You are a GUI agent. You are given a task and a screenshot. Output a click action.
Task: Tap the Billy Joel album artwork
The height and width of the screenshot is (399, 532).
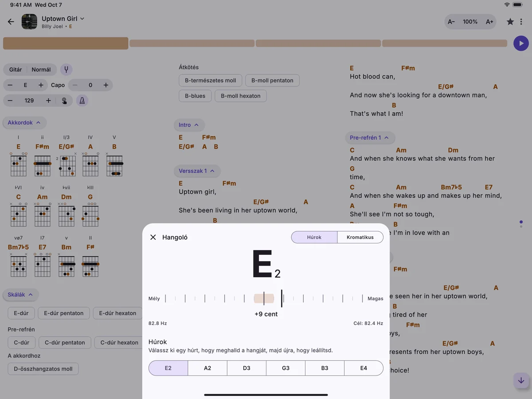click(29, 22)
